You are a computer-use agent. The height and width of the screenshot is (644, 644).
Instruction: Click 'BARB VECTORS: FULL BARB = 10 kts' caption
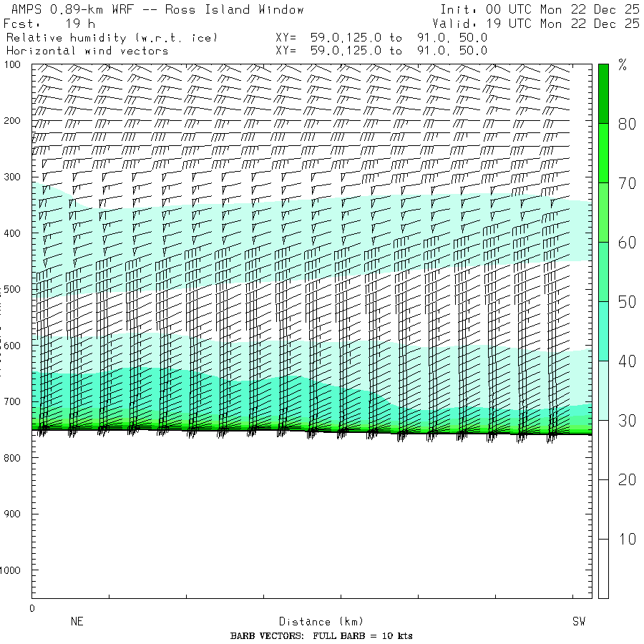pos(321,636)
